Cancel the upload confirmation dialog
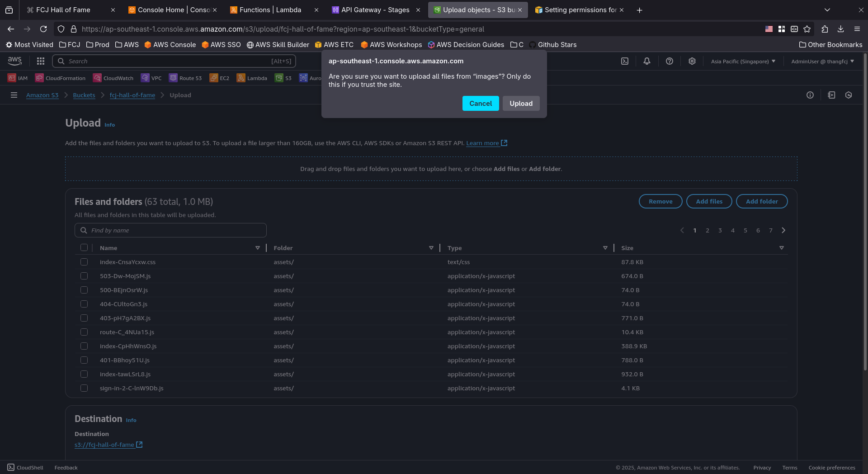This screenshot has width=868, height=474. click(481, 103)
